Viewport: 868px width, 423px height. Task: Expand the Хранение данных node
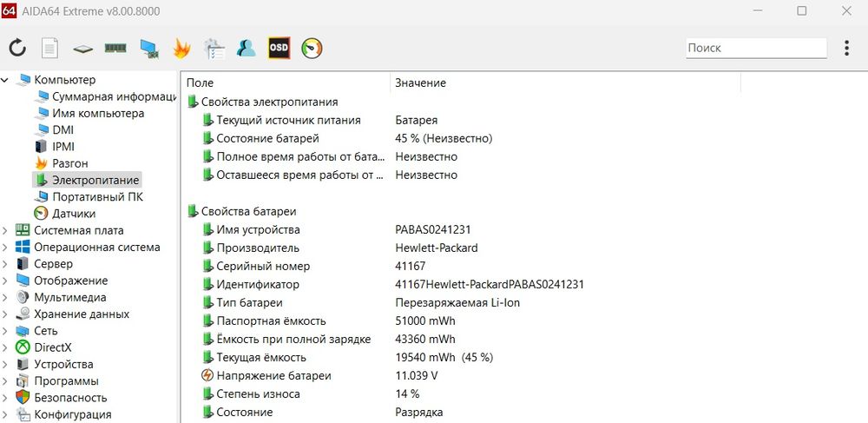coord(5,314)
